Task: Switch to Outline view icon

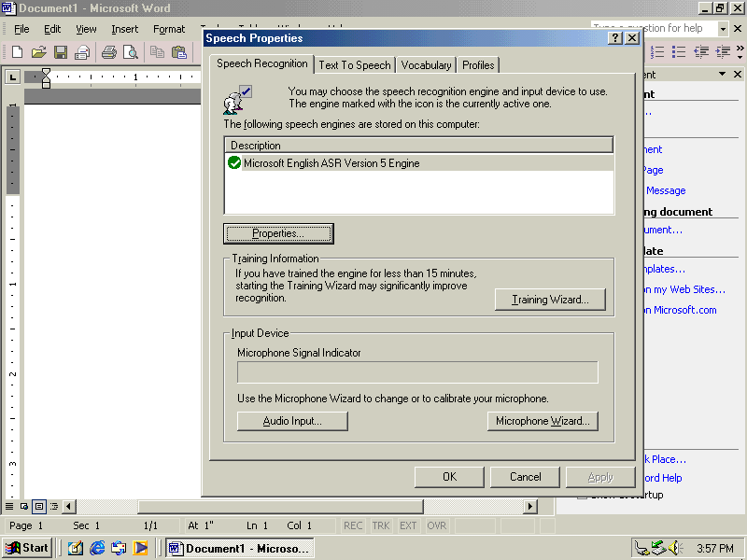Action: [54, 506]
